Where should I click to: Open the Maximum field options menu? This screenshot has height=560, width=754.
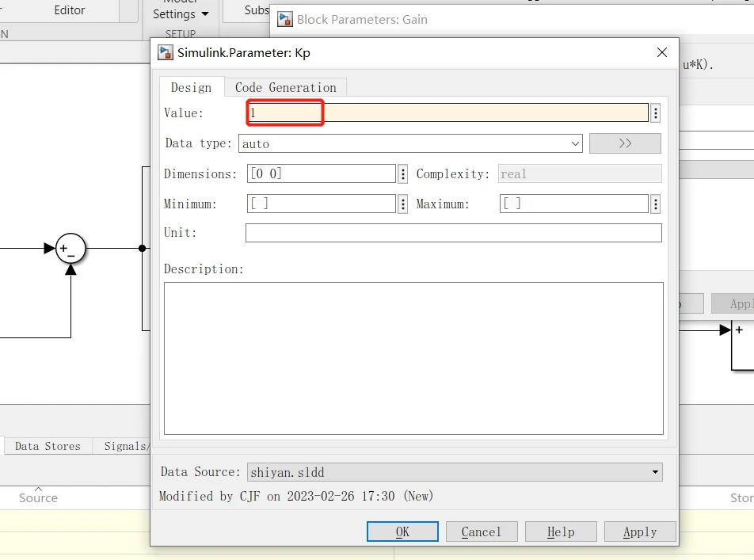(656, 204)
